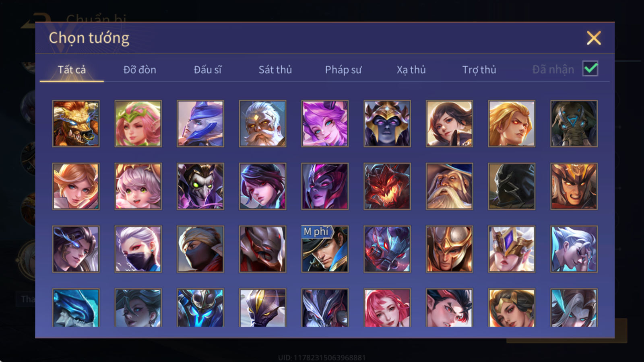Select the purple-haired girl hero portrait

(325, 123)
